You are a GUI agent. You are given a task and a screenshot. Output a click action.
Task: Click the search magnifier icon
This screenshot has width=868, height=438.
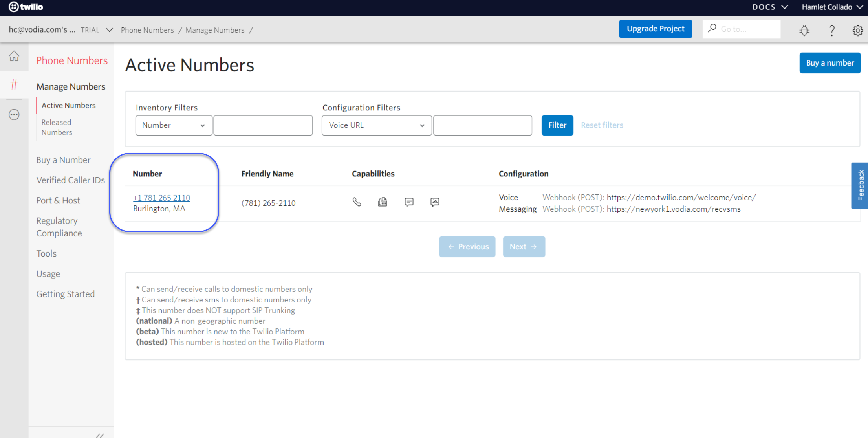click(712, 28)
